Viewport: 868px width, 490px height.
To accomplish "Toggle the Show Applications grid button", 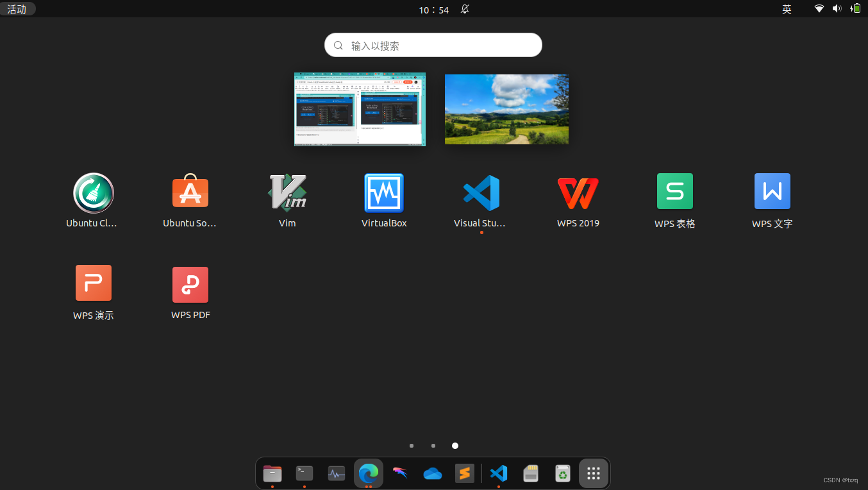I will [594, 473].
